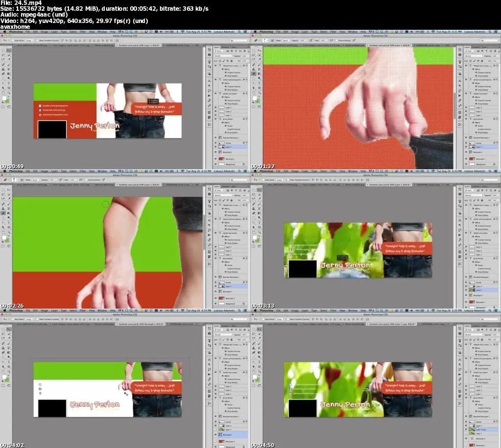Click the Wi-Fi icon in the 00:01:37 frame menu bar
501x448 pixels.
pyautogui.click(x=433, y=32)
